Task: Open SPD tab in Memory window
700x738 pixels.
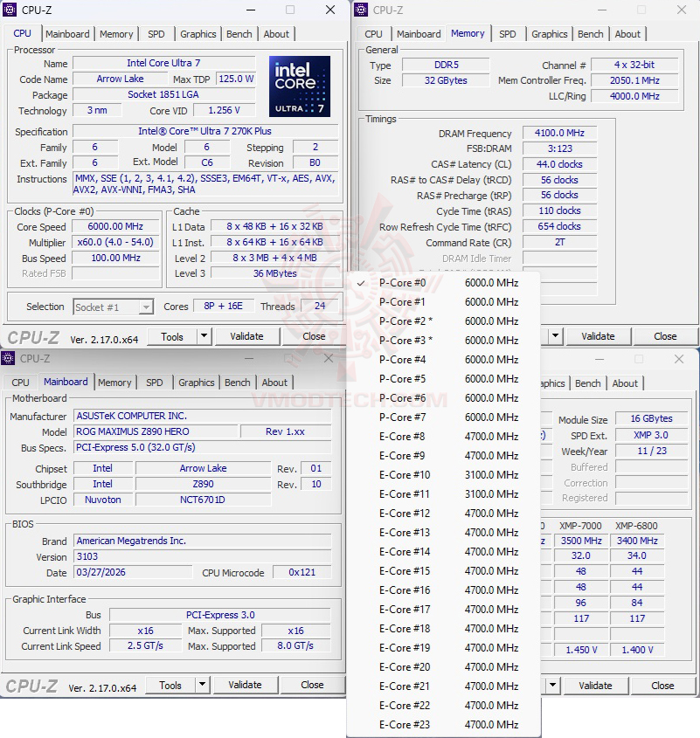Action: click(x=508, y=34)
